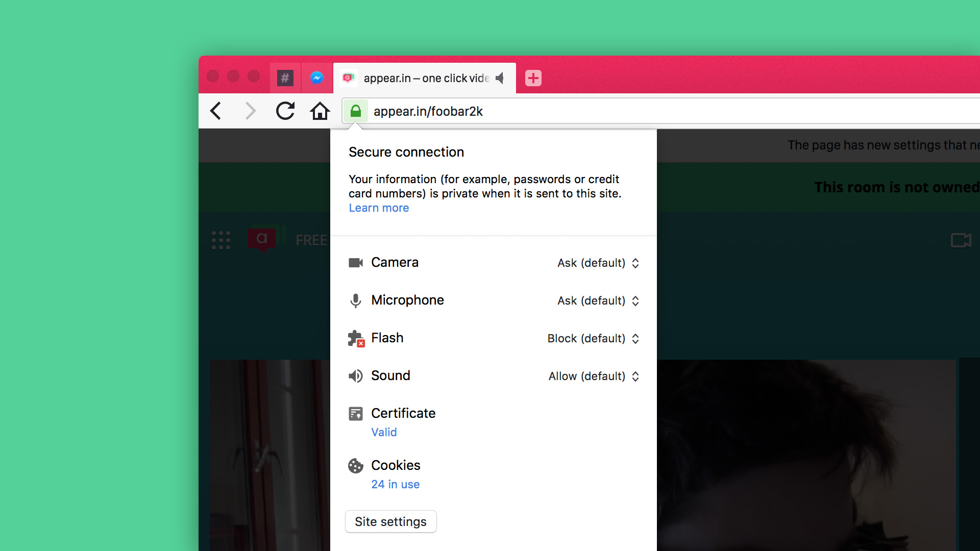Expand the Camera permission dropdown

point(597,263)
